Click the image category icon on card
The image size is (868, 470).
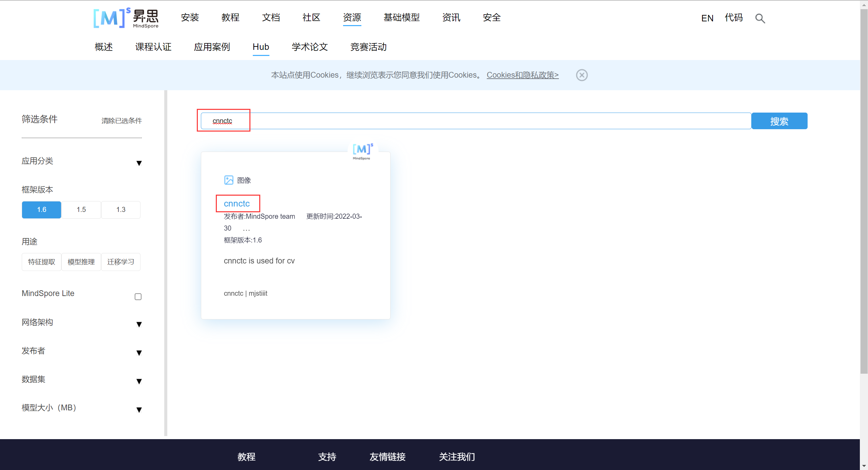229,180
